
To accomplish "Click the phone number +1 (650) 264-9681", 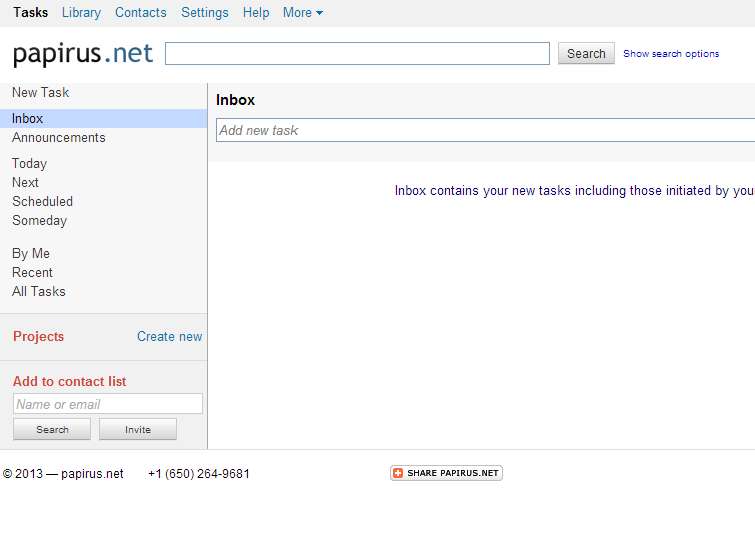I will tap(199, 474).
